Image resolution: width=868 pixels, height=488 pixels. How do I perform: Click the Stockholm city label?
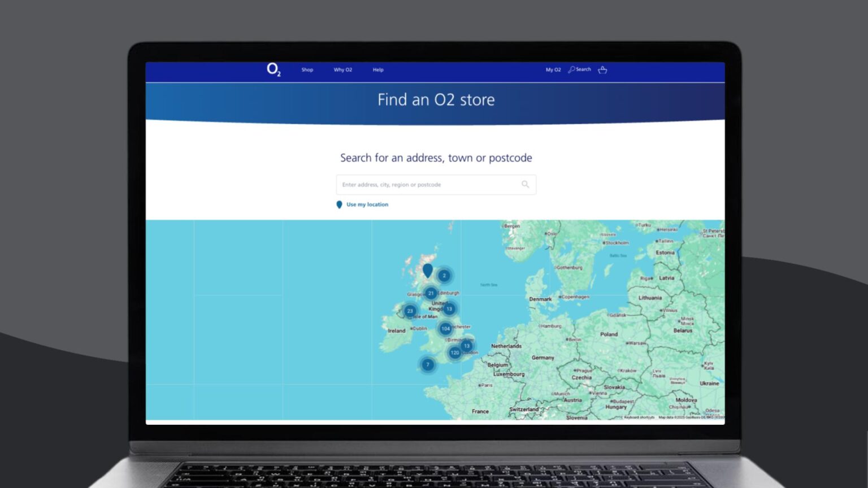pos(618,243)
